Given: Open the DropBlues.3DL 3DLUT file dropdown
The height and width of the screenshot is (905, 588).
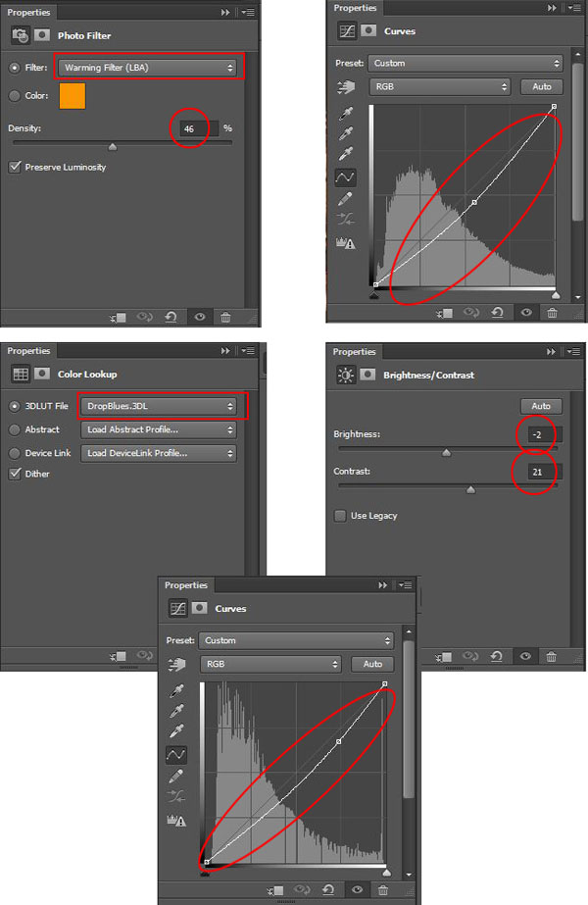Looking at the screenshot, I should pyautogui.click(x=159, y=406).
